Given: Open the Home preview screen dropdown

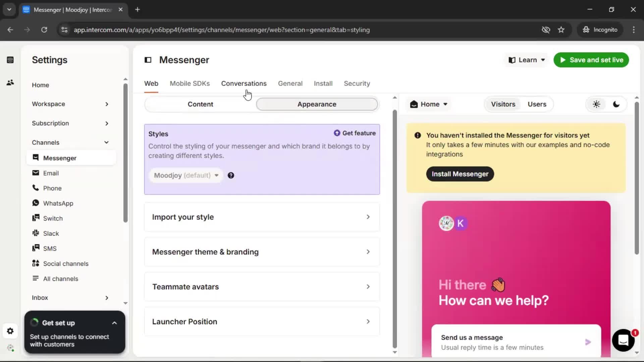Looking at the screenshot, I should coord(429,104).
